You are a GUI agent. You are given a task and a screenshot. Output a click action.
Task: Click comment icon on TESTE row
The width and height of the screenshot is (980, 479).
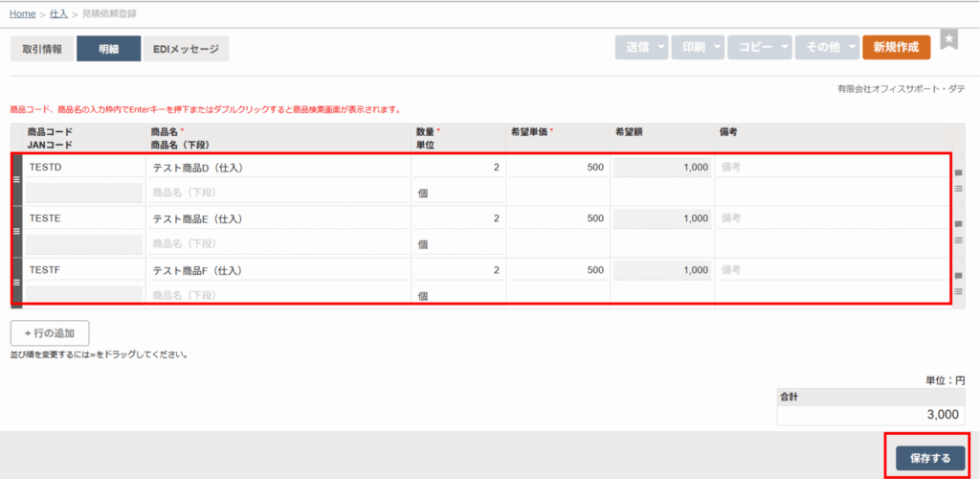(959, 225)
